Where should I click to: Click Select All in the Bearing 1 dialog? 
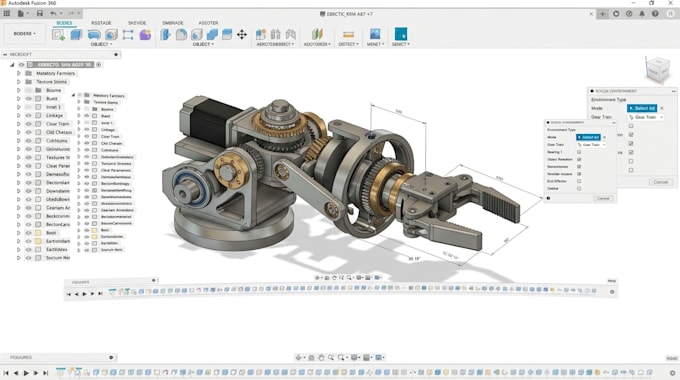(x=588, y=137)
